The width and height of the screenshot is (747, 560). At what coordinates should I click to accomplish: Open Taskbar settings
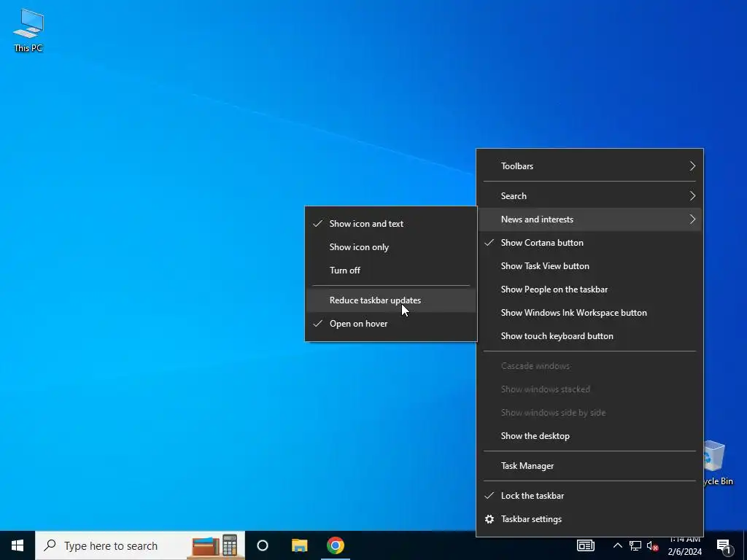coord(589,519)
